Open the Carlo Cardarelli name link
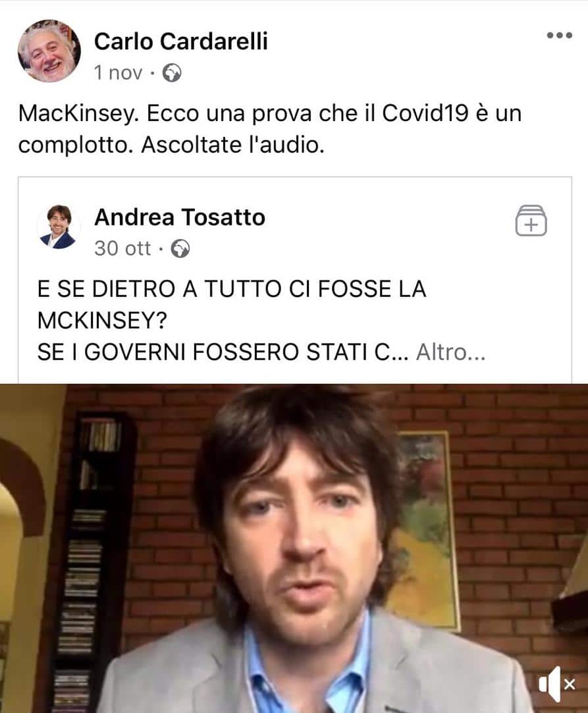The height and width of the screenshot is (713, 588). click(x=180, y=41)
